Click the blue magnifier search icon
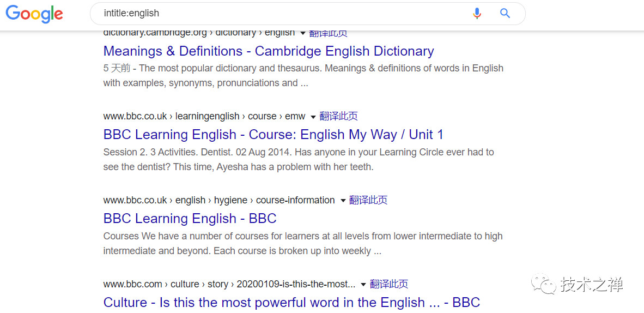Image resolution: width=644 pixels, height=313 pixels. point(505,13)
